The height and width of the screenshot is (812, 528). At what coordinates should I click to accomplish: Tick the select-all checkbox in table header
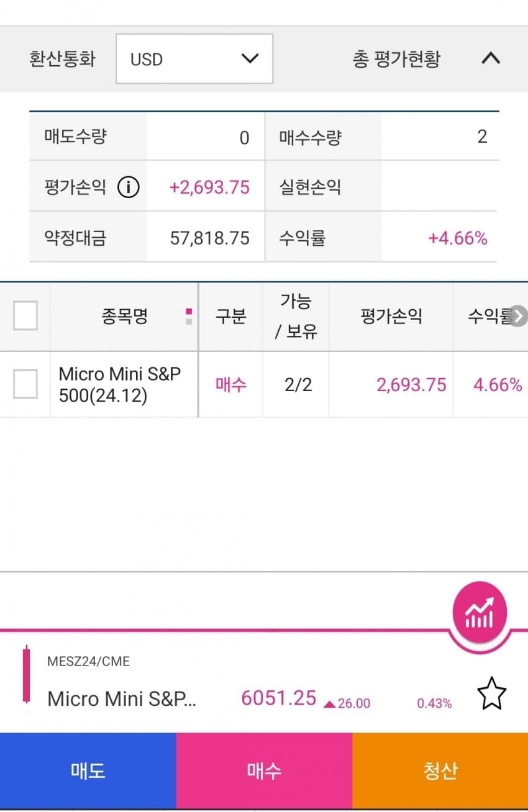pyautogui.click(x=25, y=315)
